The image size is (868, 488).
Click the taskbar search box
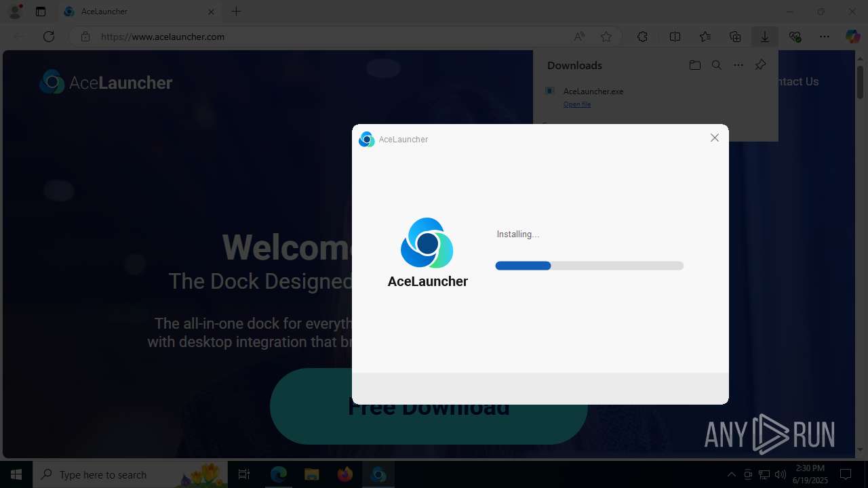(130, 474)
